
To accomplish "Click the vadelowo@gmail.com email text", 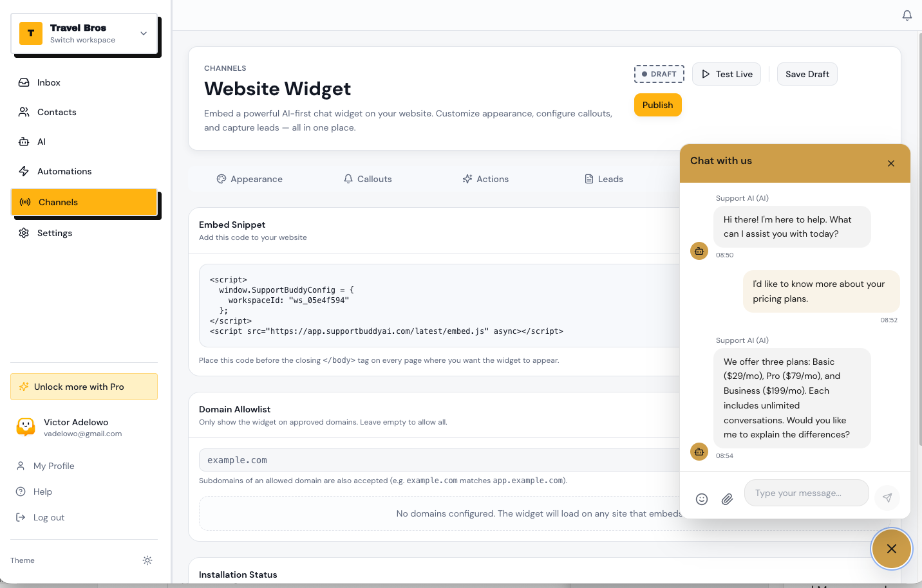I will pos(82,434).
